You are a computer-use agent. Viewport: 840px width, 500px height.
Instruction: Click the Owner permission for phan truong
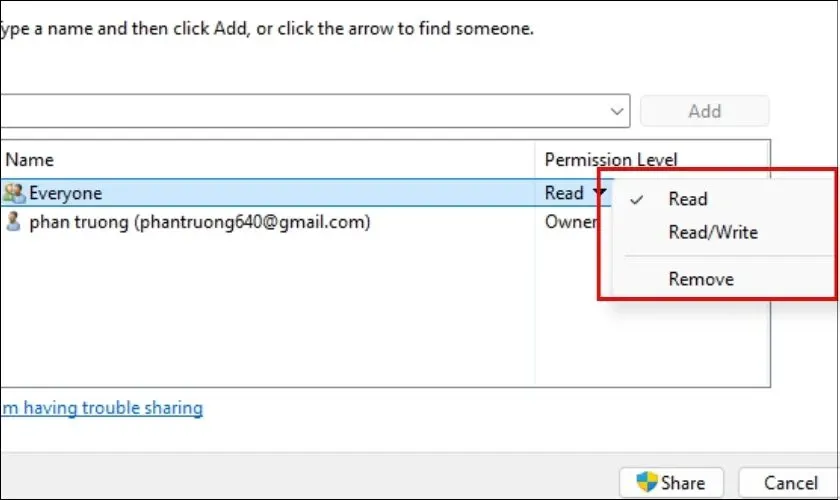click(570, 222)
